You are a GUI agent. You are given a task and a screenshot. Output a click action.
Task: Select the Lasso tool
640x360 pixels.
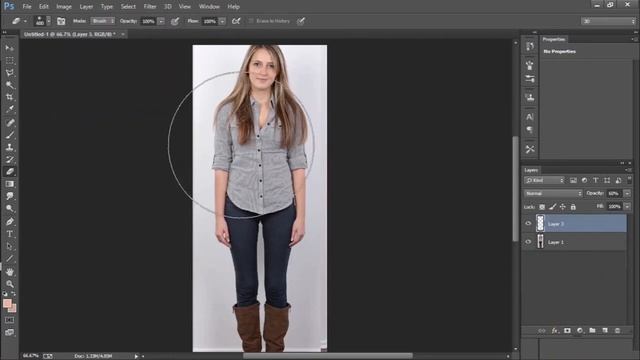click(x=9, y=73)
